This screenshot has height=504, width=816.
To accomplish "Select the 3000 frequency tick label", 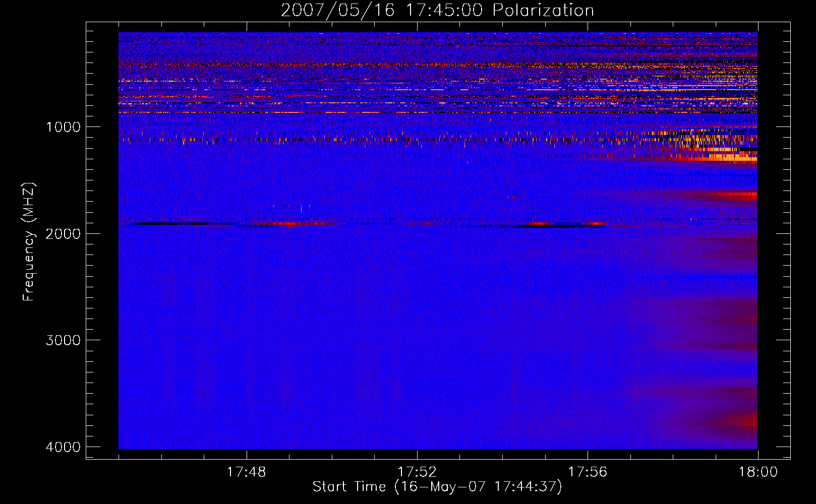I will tap(64, 340).
